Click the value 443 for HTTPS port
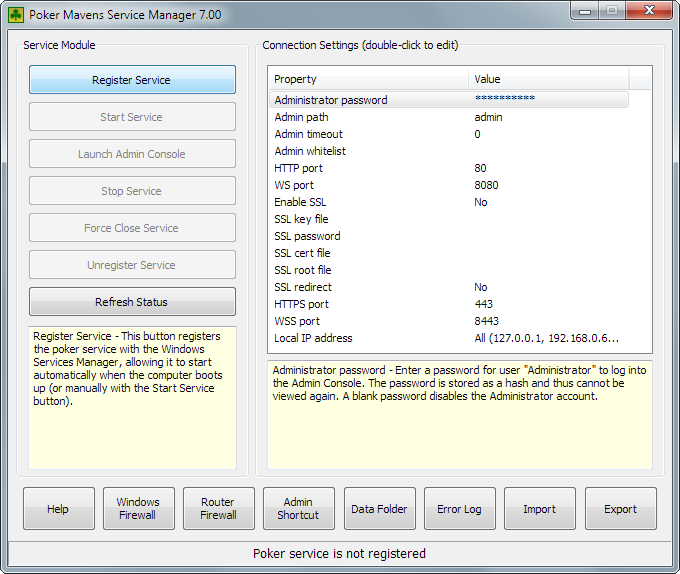680x574 pixels. click(484, 304)
